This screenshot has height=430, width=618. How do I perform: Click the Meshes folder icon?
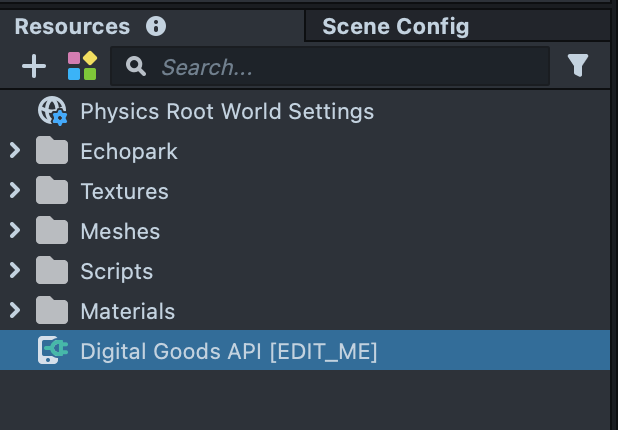52,231
